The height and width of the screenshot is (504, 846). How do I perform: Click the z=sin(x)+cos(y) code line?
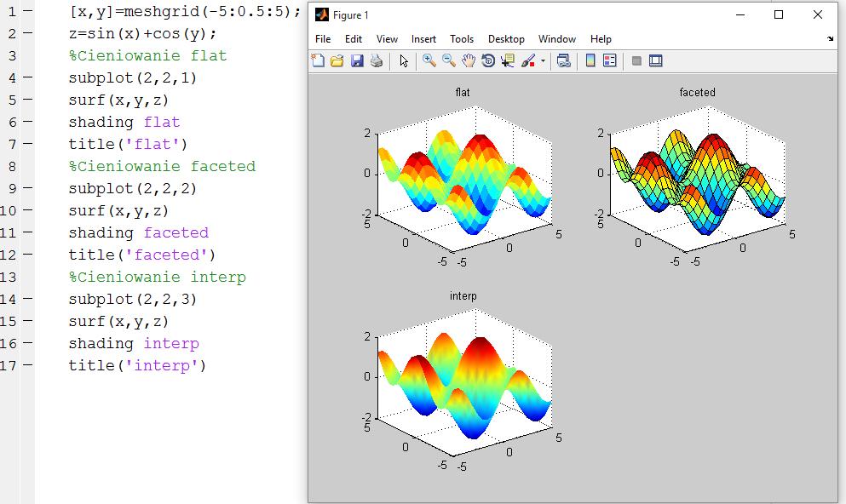[143, 33]
